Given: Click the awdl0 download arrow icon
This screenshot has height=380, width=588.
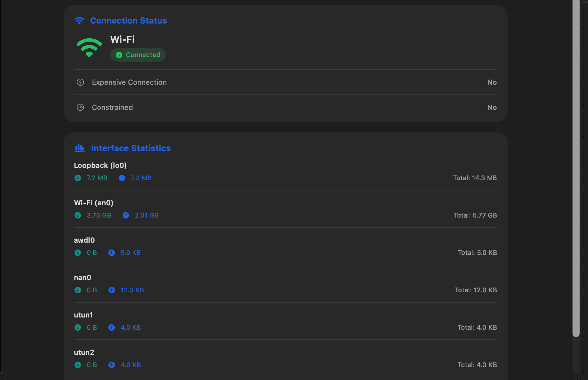Looking at the screenshot, I should pos(78,253).
